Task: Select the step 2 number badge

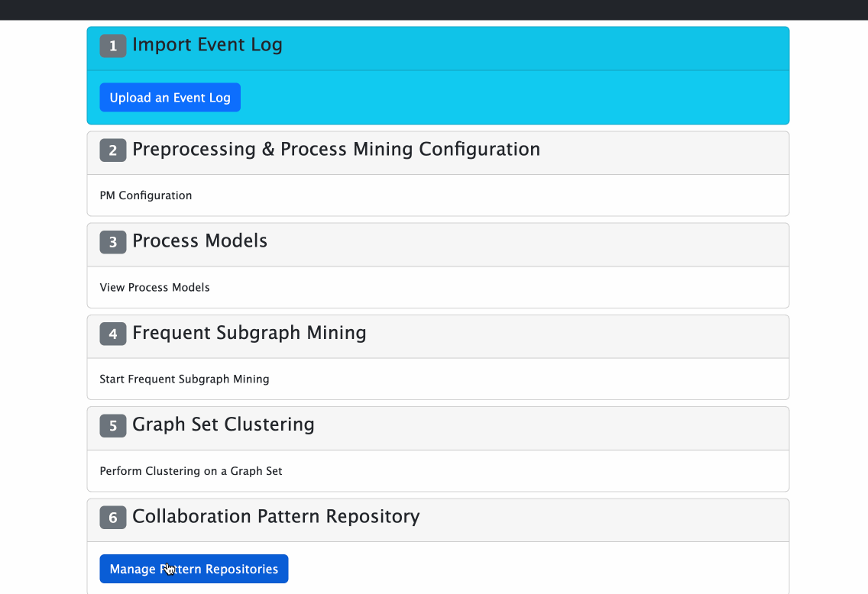Action: click(113, 150)
